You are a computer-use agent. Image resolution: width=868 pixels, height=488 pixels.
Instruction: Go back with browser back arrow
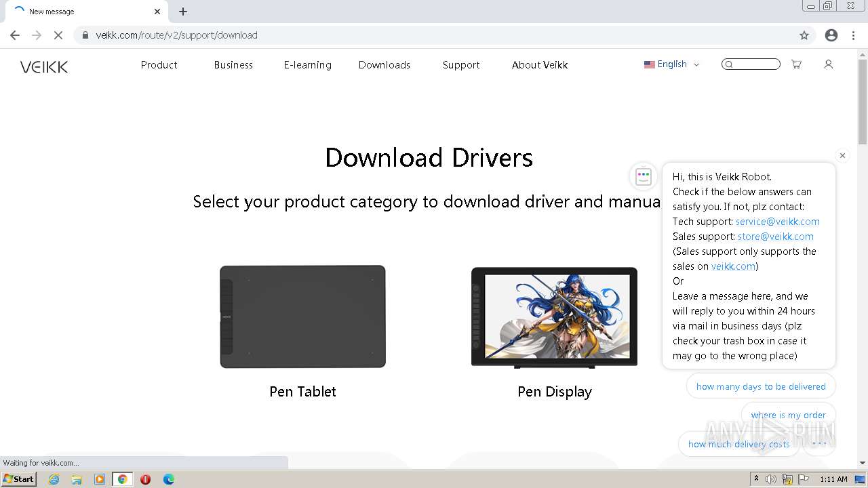(15, 35)
